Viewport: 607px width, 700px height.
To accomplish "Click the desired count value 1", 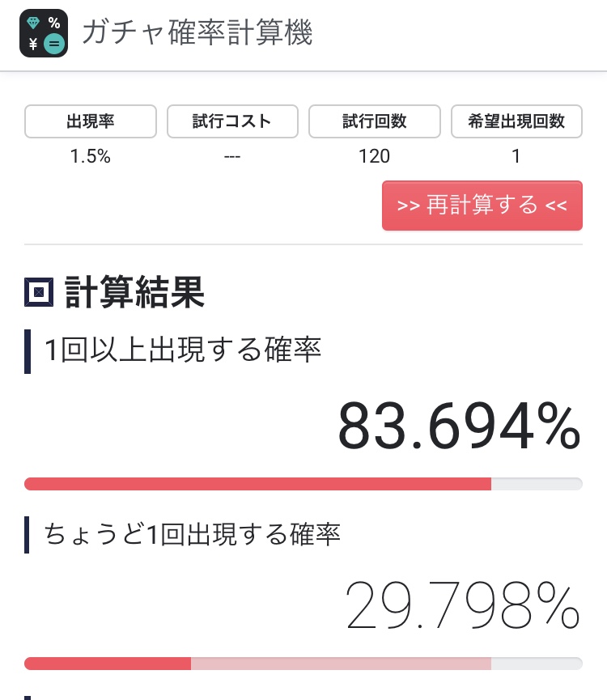I will click(516, 156).
